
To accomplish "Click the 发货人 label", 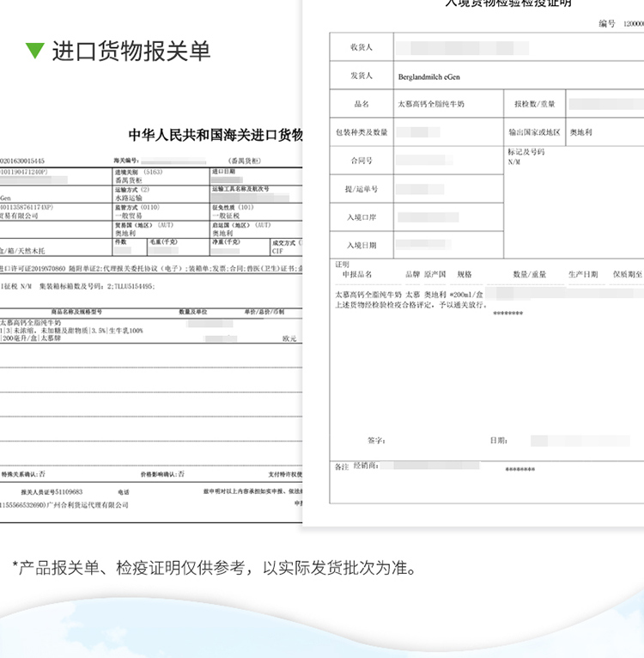I will click(361, 76).
